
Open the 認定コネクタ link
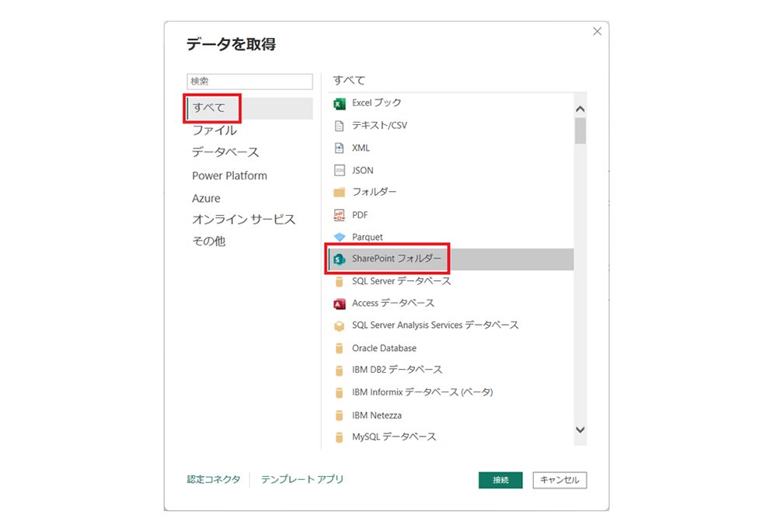click(x=214, y=479)
